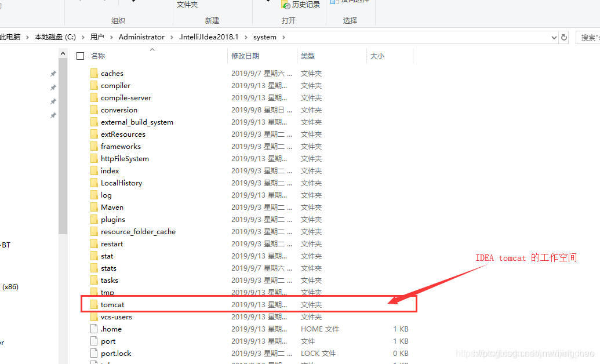Click the first quick-access pin icon
This screenshot has width=600, height=364.
[53, 74]
